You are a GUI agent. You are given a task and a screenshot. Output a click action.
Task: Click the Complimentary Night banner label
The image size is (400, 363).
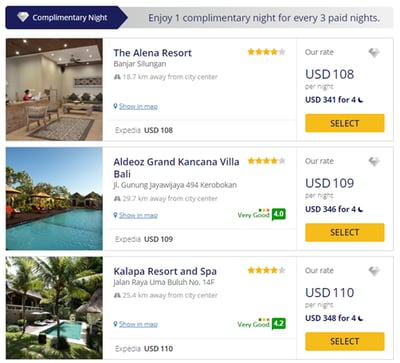pos(70,17)
